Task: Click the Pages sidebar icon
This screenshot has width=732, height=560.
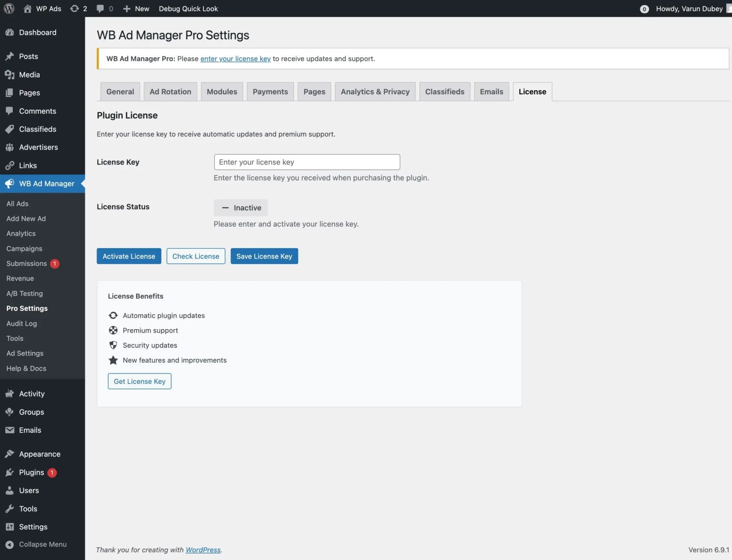Action: click(10, 93)
